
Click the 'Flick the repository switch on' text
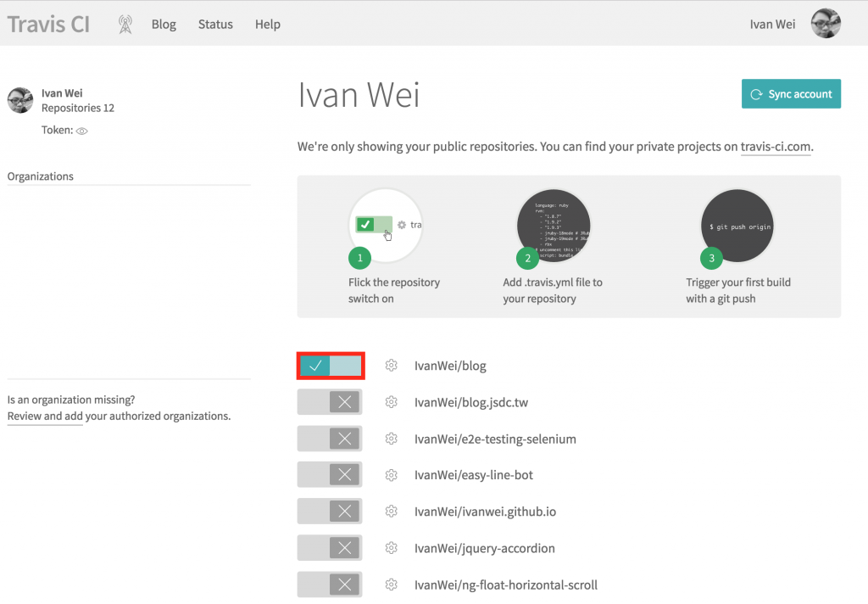394,290
